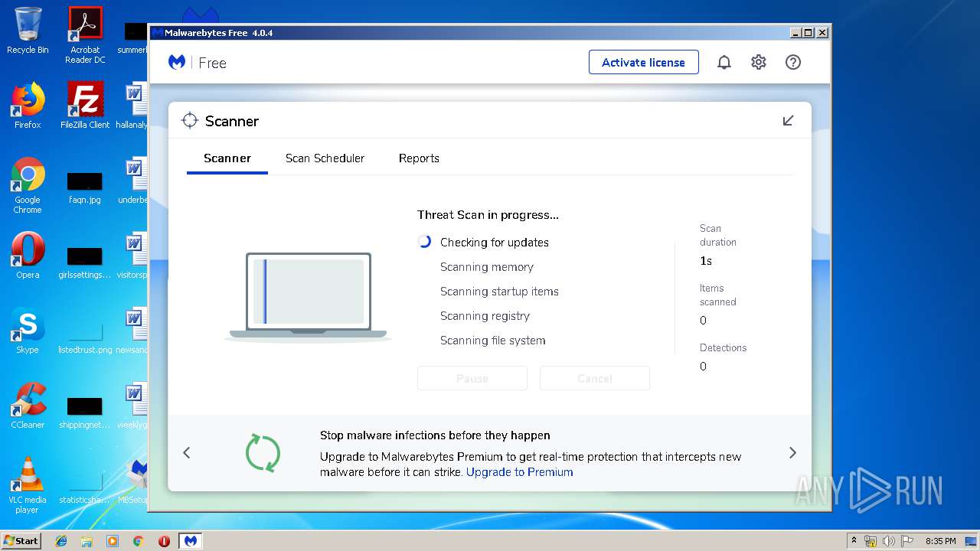Open Internet Explorer from taskbar

tap(61, 541)
